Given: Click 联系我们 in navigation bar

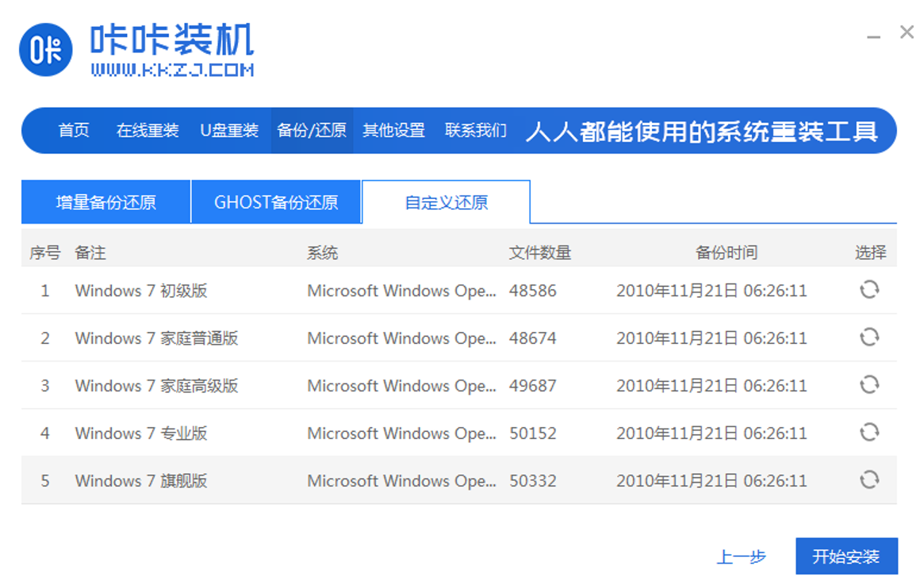Looking at the screenshot, I should [x=476, y=131].
